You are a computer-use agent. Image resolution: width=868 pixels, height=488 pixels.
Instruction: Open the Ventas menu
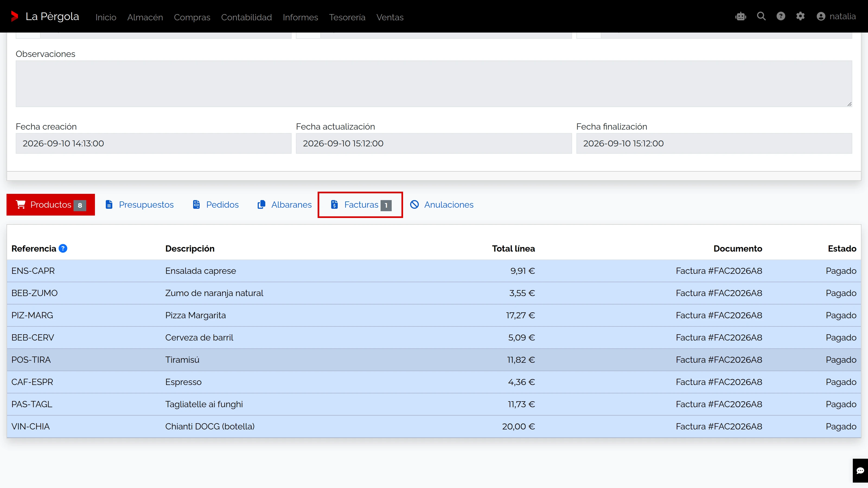pos(390,17)
